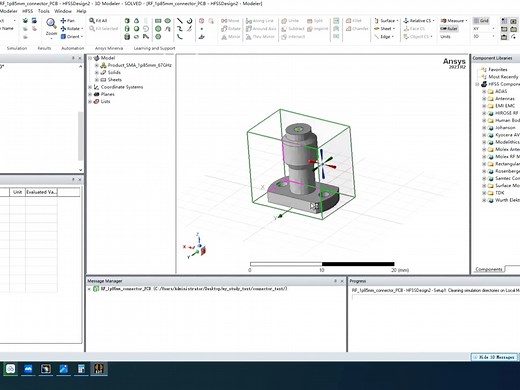Open the Window menu

[x=63, y=11]
